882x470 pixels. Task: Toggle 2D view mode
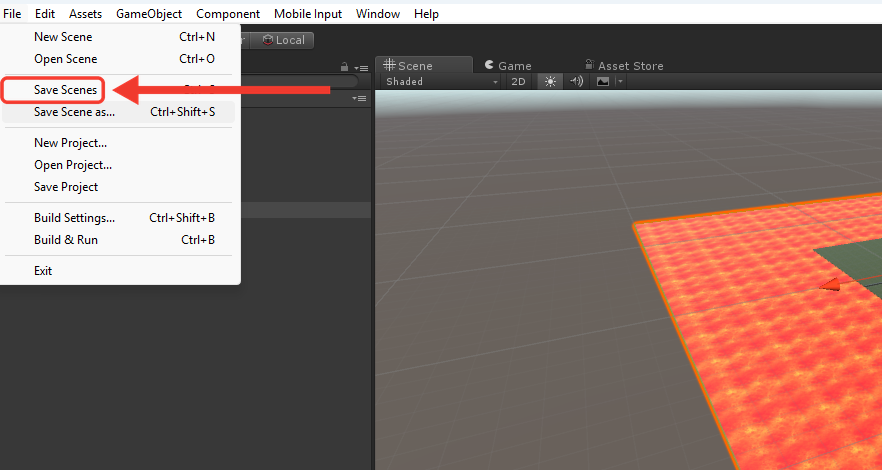(x=518, y=82)
